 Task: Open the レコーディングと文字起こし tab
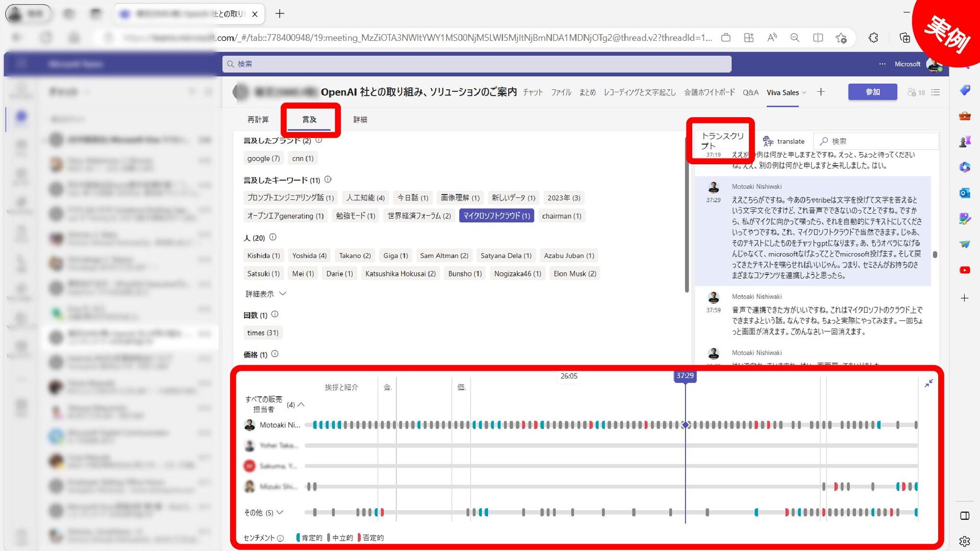tap(639, 92)
